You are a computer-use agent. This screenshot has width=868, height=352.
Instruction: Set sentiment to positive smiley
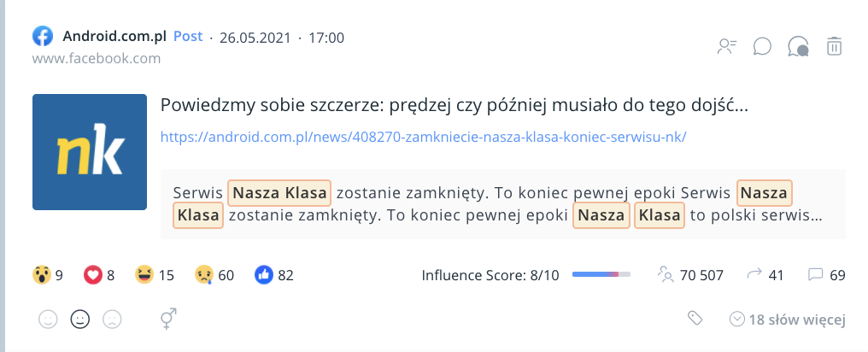point(49,320)
